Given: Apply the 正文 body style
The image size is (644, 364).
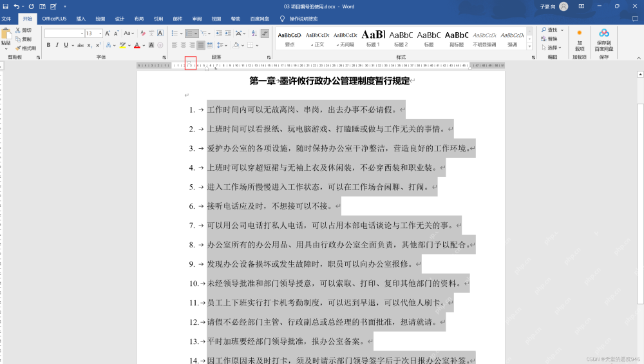Looking at the screenshot, I should pos(317,39).
